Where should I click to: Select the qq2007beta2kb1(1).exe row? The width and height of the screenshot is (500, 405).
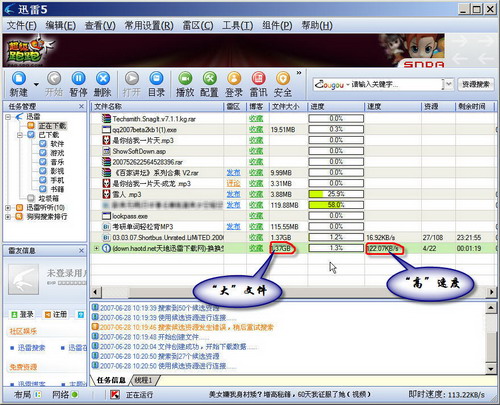(293, 130)
